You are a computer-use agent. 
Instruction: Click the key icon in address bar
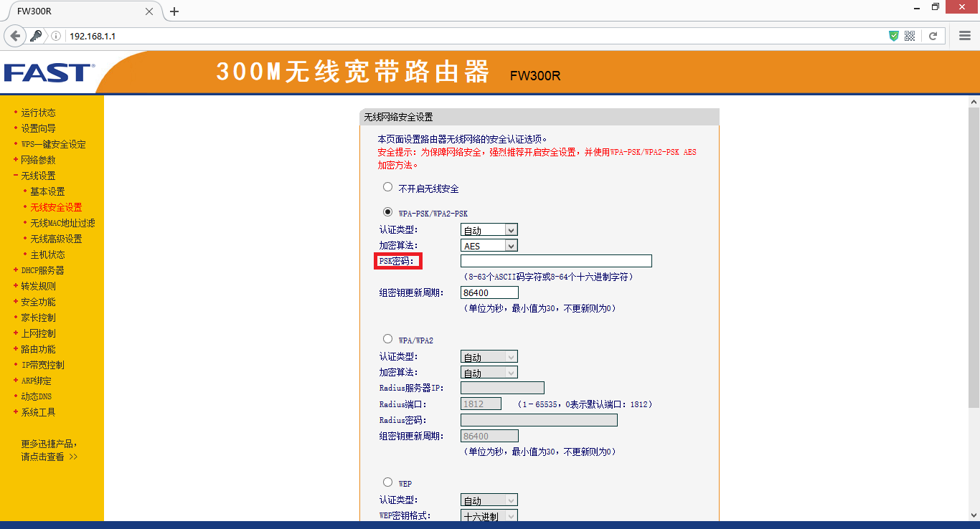(x=36, y=36)
